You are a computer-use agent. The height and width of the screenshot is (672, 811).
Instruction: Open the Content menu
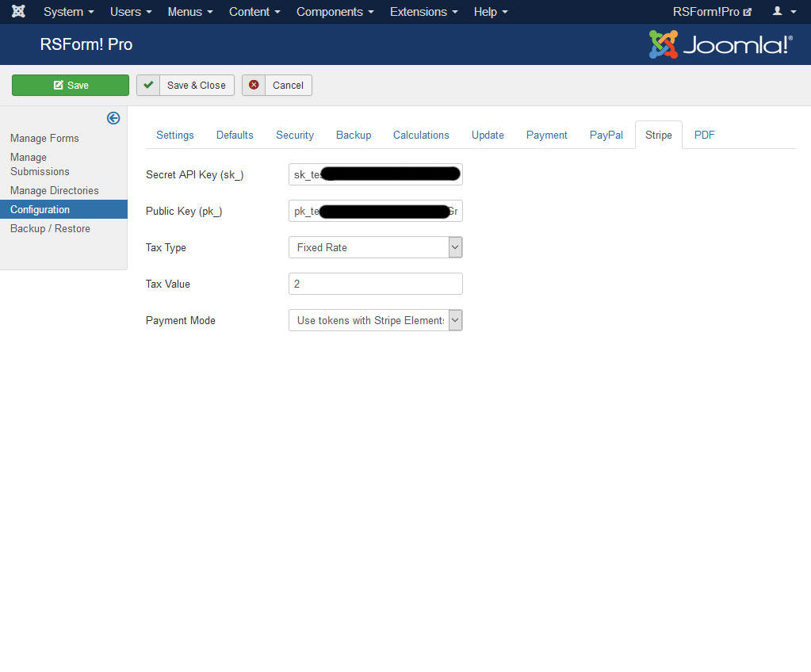(254, 12)
